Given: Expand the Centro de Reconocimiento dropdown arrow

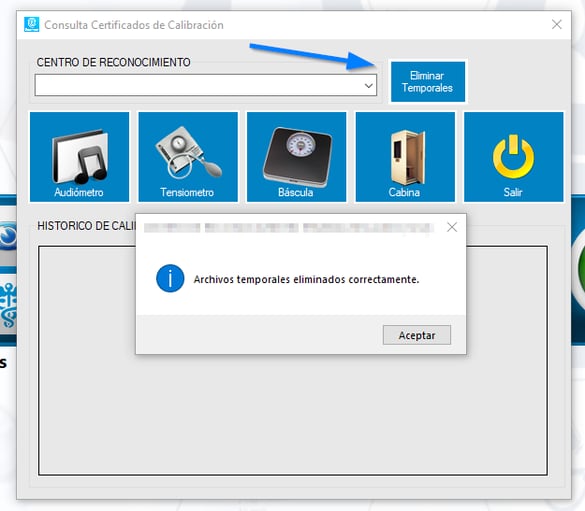Looking at the screenshot, I should point(369,85).
